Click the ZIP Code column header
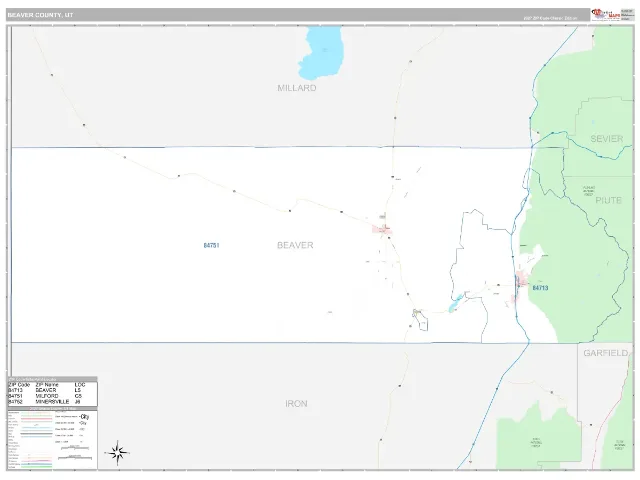The height and width of the screenshot is (480, 640). click(x=19, y=384)
